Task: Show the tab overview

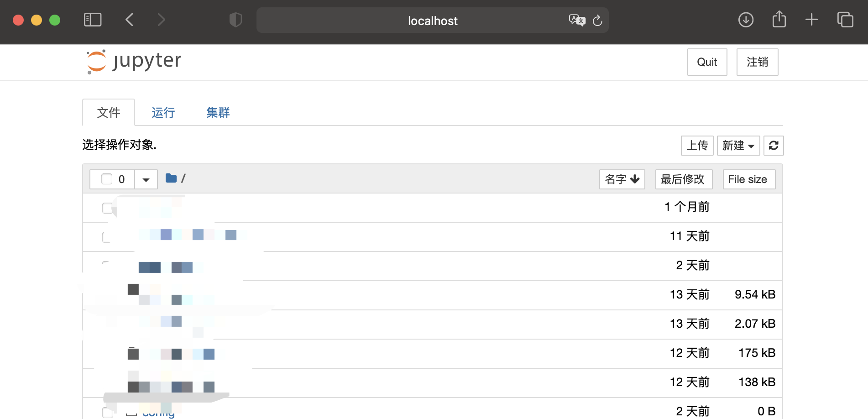Action: [845, 20]
